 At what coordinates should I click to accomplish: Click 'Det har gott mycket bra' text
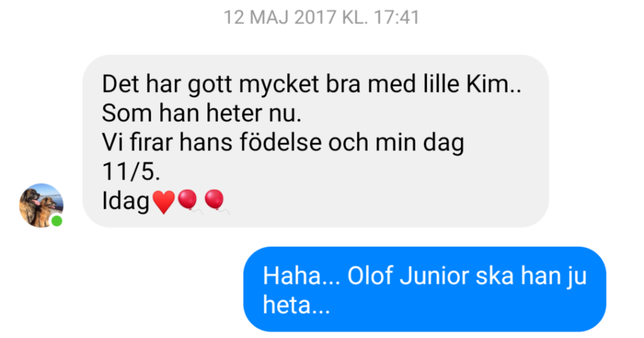[x=231, y=85]
